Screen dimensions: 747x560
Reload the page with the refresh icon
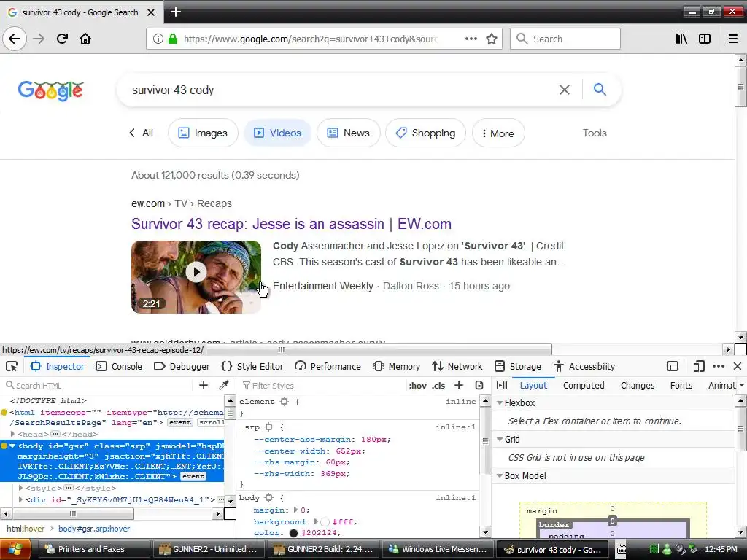tap(62, 39)
